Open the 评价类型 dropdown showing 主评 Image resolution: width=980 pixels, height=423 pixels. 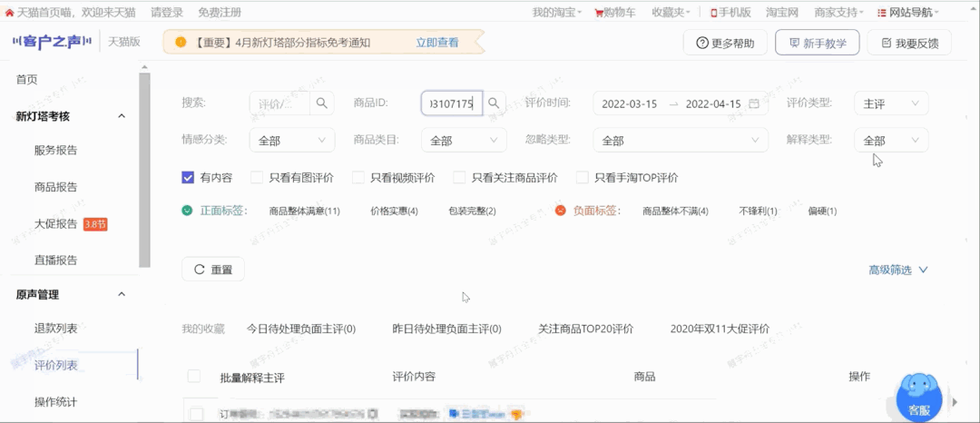click(x=890, y=103)
